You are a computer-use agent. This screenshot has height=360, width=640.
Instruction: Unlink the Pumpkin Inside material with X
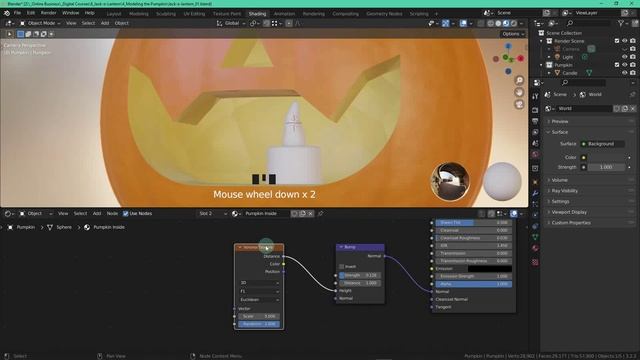[311, 213]
